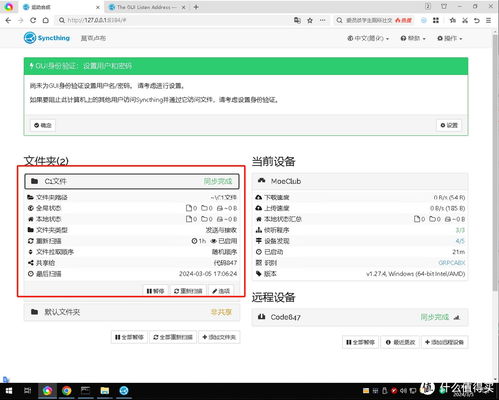Click the Code847 device icon
The width and height of the screenshot is (499, 400).
pos(262,317)
